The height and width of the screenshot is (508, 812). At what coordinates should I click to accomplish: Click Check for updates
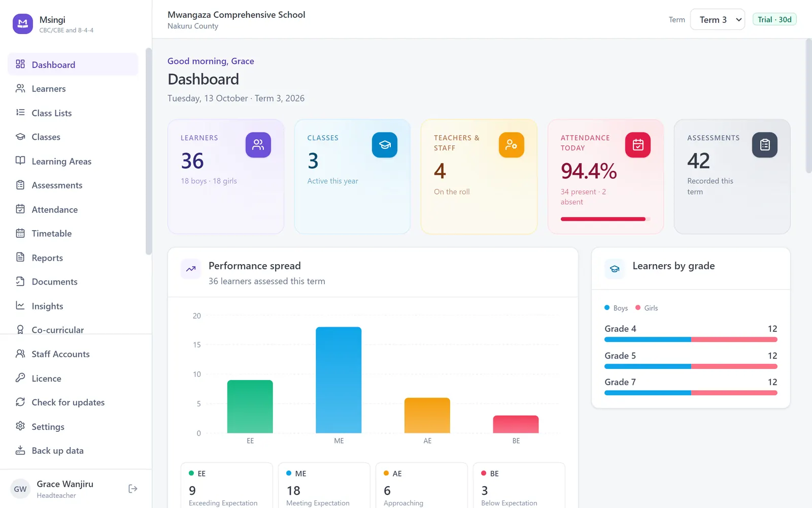pyautogui.click(x=73, y=402)
